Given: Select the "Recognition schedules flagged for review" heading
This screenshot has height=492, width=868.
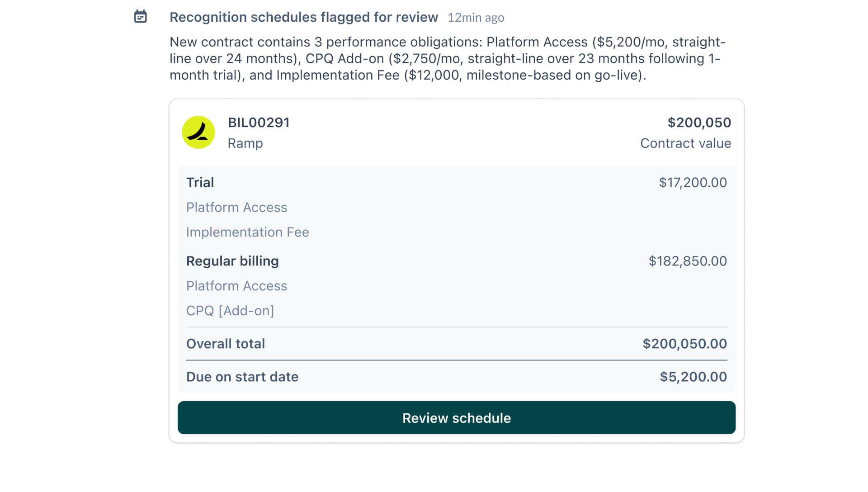Looking at the screenshot, I should pos(304,17).
